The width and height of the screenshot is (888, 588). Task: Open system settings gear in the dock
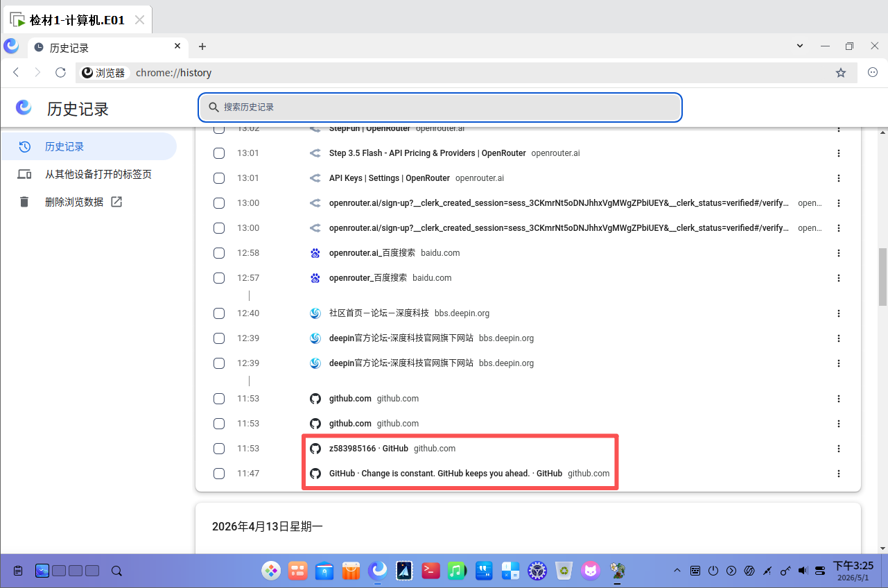(537, 571)
